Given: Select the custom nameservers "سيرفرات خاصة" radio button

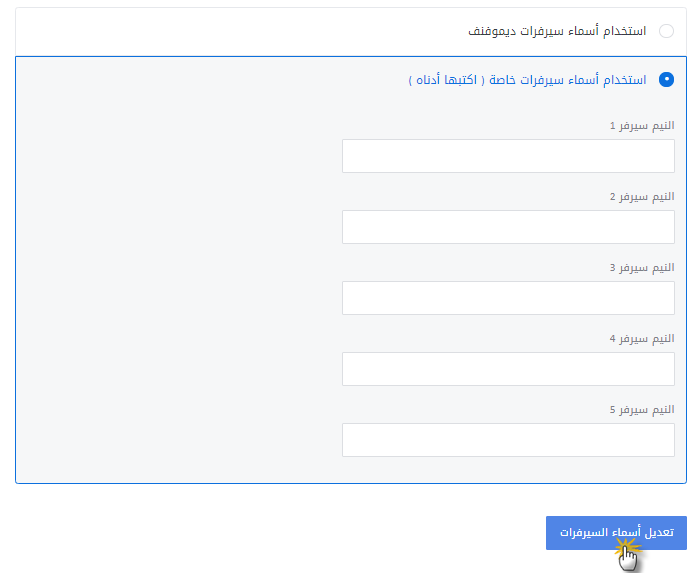Looking at the screenshot, I should click(666, 79).
